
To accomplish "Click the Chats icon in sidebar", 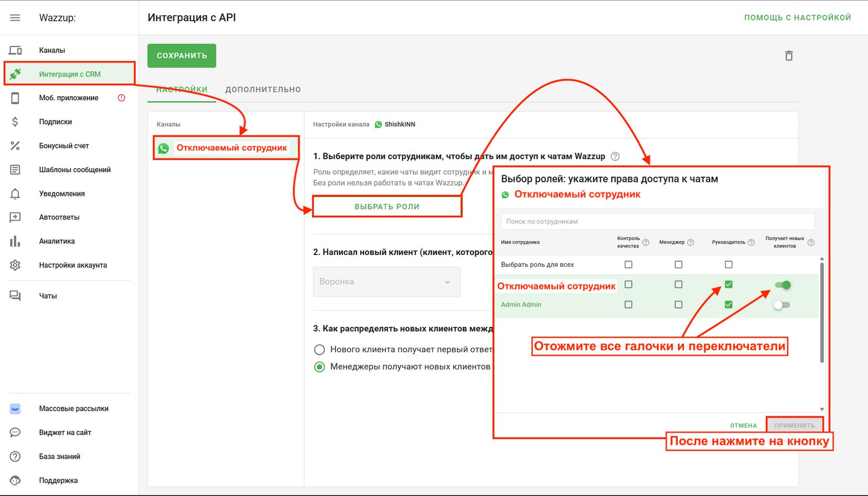I will click(15, 296).
